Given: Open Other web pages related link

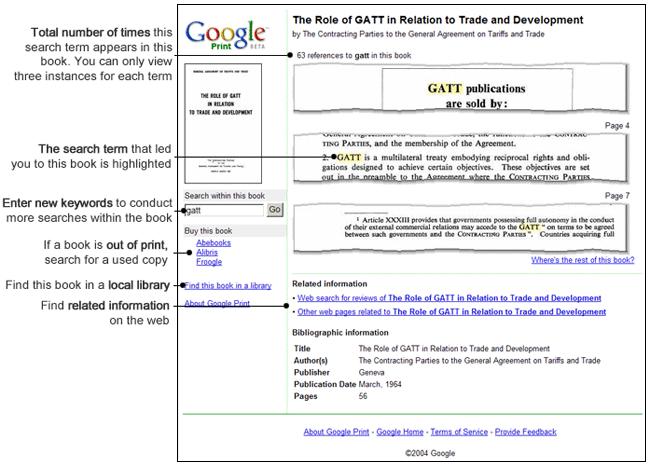Looking at the screenshot, I should point(452,312).
